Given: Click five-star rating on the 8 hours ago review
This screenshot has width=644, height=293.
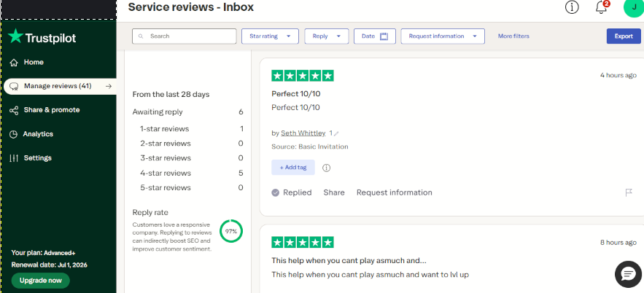Looking at the screenshot, I should click(303, 242).
